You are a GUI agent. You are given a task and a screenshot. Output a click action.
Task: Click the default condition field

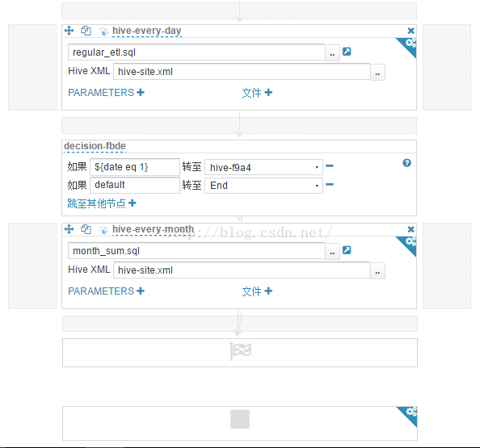coord(135,185)
